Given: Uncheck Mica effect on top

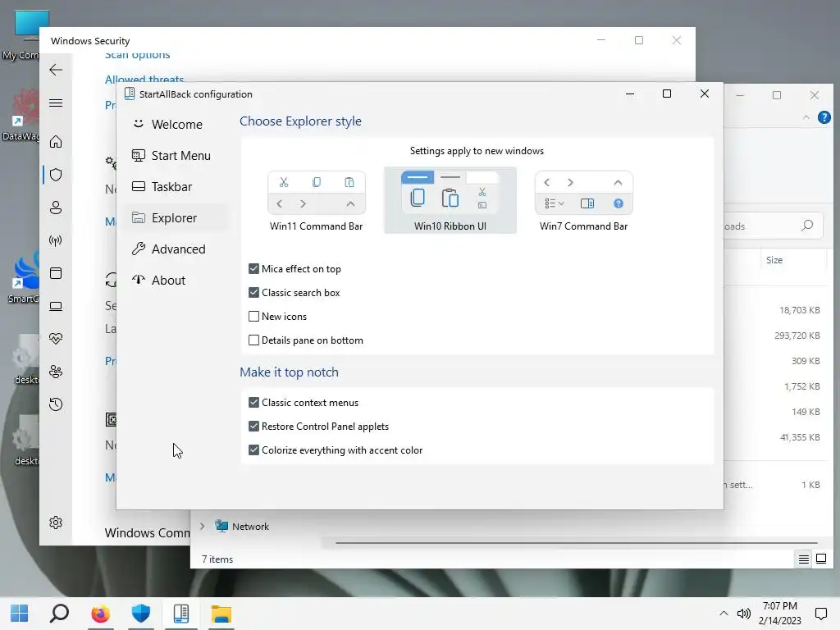Looking at the screenshot, I should coord(254,269).
